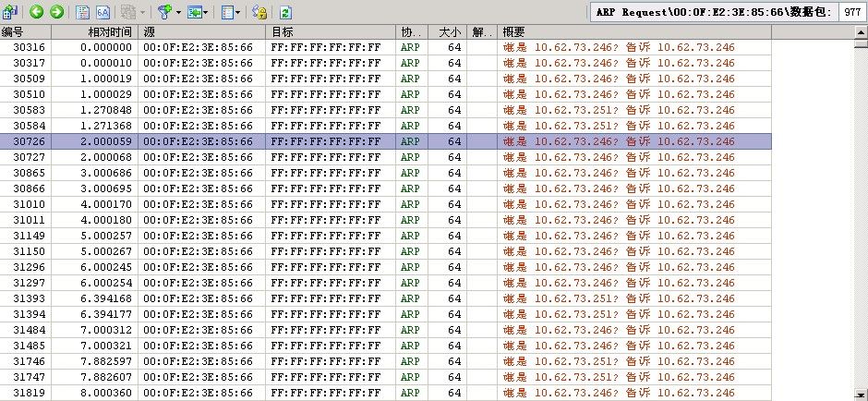
Task: Select packet row 30509
Action: 385,79
